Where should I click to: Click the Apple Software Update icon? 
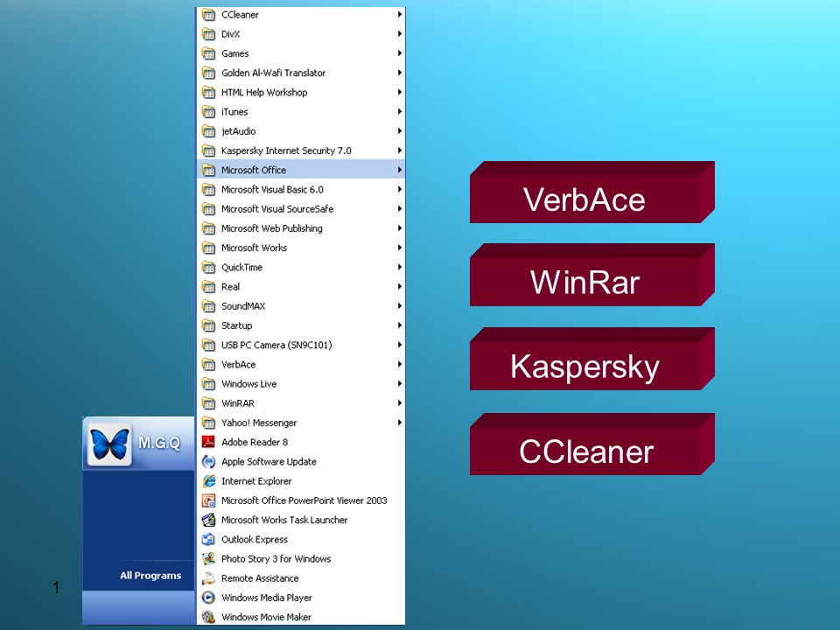point(208,461)
